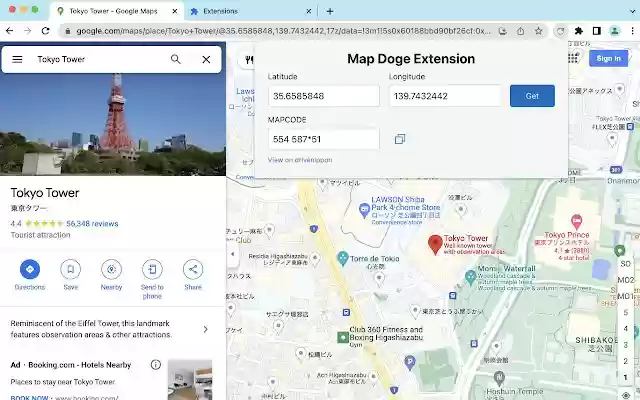Click the Directions icon button

pos(30,269)
